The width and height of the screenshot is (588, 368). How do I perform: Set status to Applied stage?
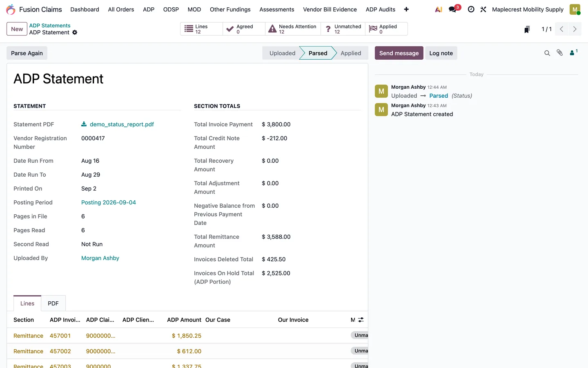351,53
